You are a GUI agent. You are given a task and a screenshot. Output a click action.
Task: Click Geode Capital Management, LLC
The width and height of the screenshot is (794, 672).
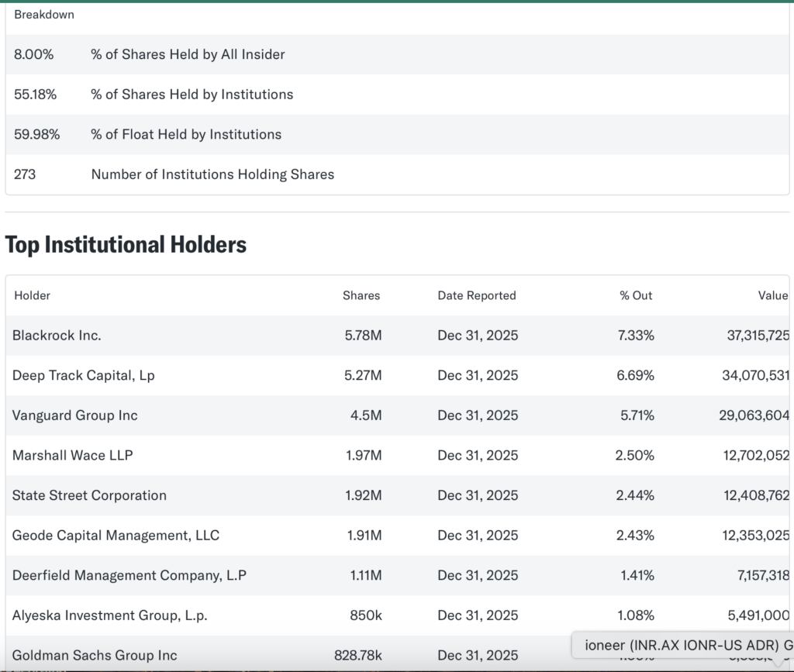pyautogui.click(x=116, y=535)
